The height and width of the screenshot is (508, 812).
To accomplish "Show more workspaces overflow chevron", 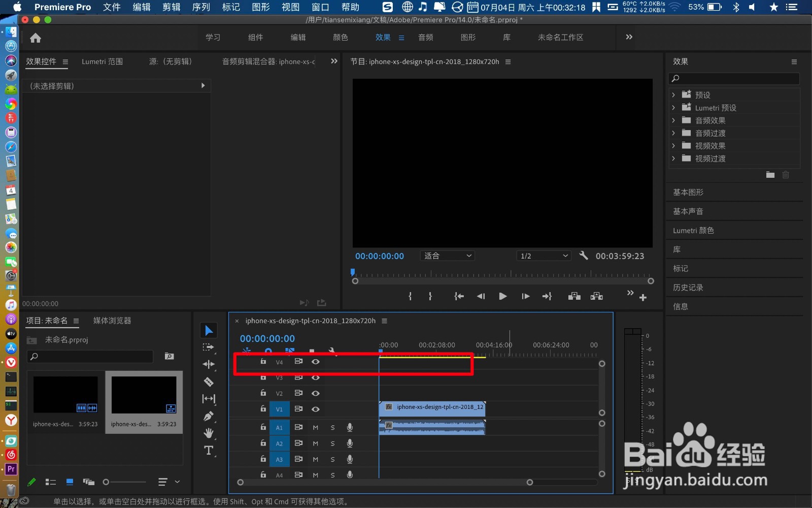I will point(629,37).
